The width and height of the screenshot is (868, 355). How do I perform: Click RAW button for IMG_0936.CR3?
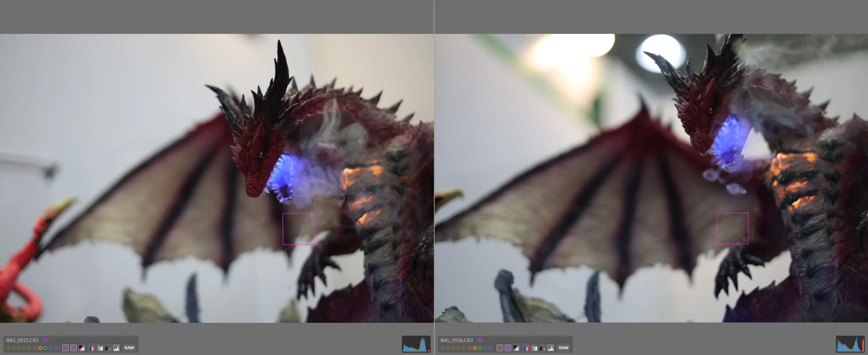pyautogui.click(x=564, y=348)
